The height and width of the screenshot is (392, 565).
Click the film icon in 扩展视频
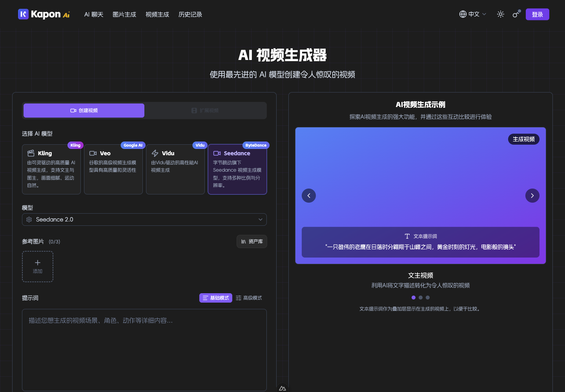194,111
